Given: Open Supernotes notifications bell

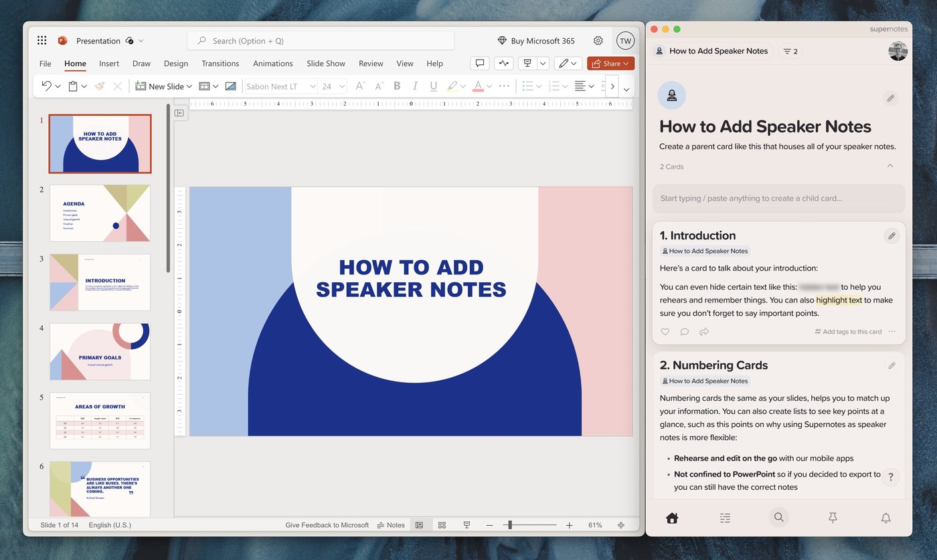Looking at the screenshot, I should click(x=885, y=517).
